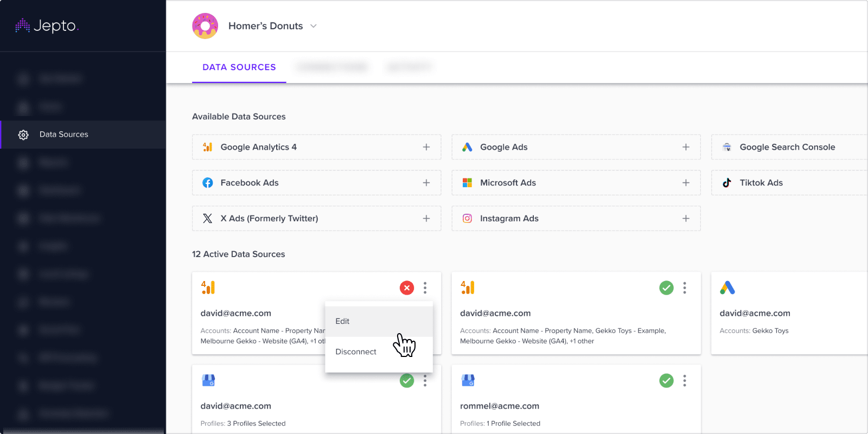This screenshot has height=434, width=868.
Task: Select Disconnect in the context menu
Action: pos(379,352)
